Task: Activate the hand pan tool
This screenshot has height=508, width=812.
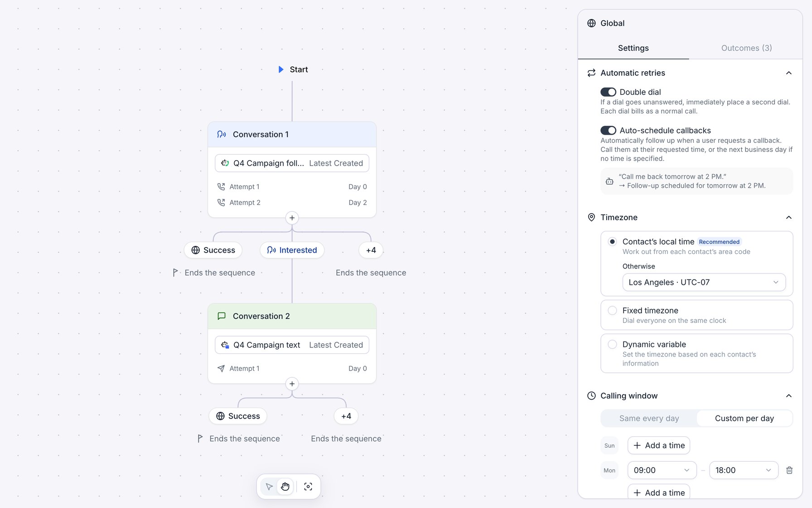Action: click(x=285, y=487)
